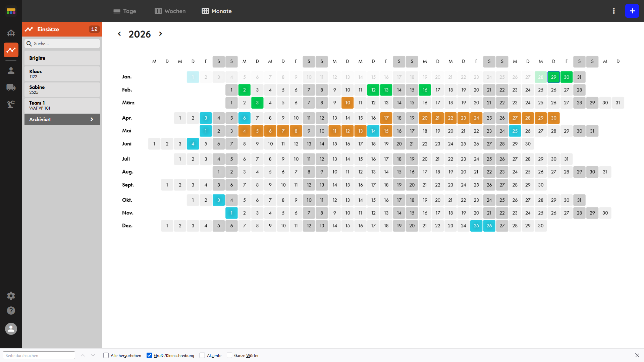This screenshot has height=362, width=644.
Task: Switch to Wochen view tab
Action: point(170,11)
